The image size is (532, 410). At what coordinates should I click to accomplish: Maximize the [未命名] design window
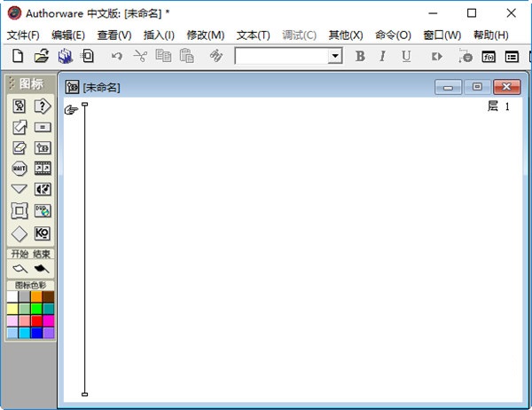(x=477, y=87)
